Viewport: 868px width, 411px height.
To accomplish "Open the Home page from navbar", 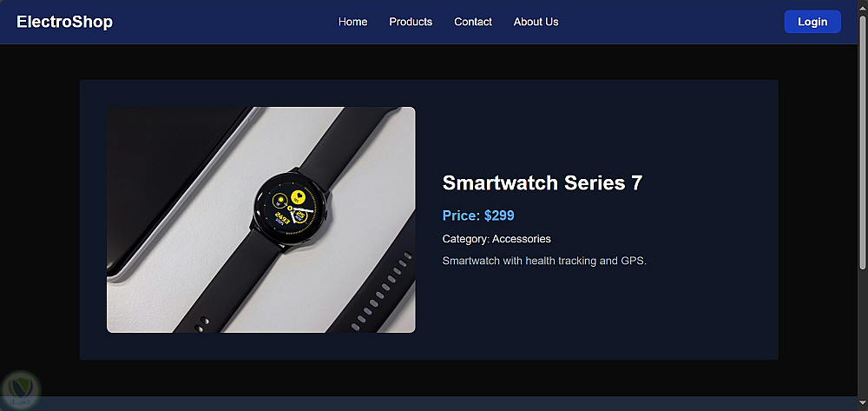I will 352,22.
